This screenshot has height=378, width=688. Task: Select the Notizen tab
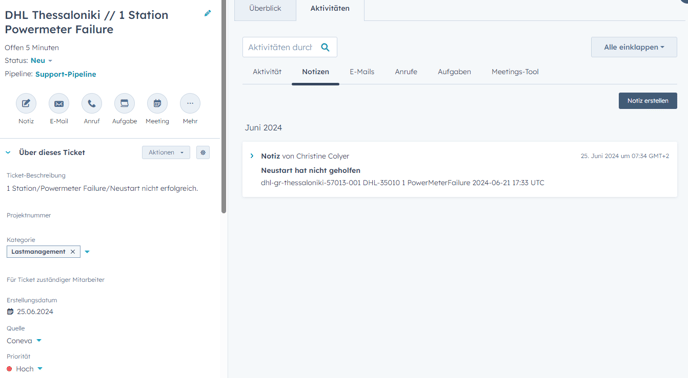315,72
